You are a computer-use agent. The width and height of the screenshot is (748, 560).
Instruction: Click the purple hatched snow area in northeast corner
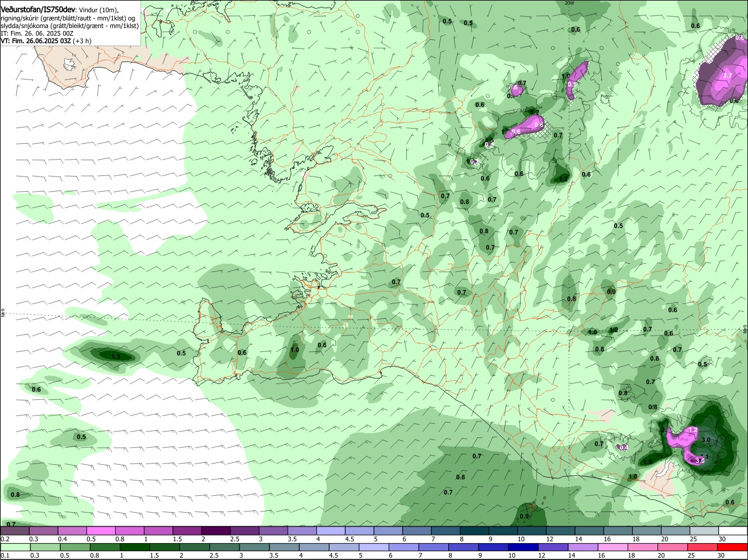point(721,71)
